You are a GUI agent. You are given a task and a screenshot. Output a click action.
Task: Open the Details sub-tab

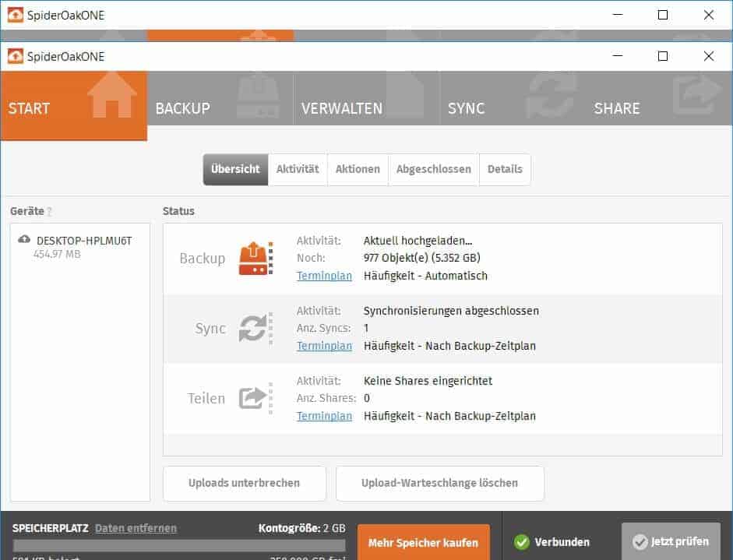pyautogui.click(x=505, y=169)
